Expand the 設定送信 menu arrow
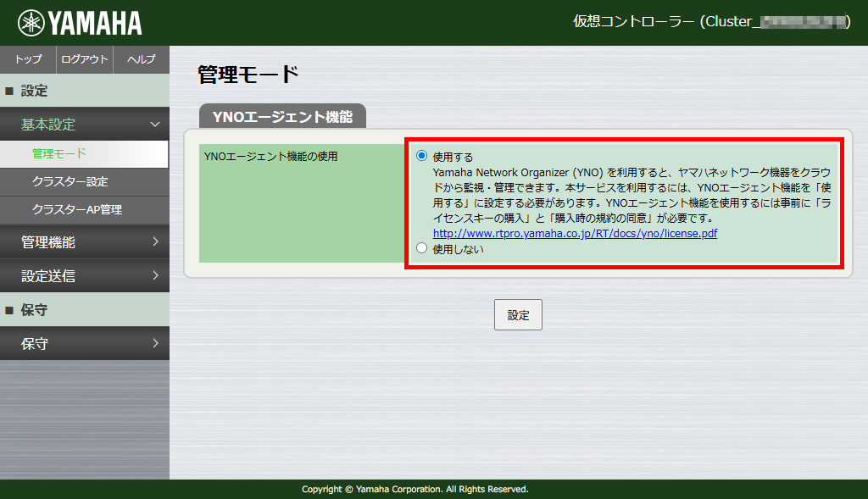868x499 pixels. [156, 275]
